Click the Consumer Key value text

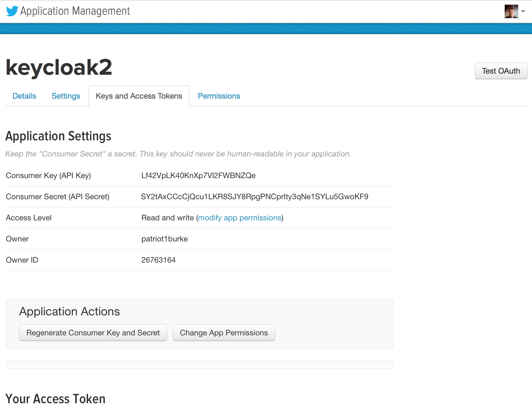click(x=198, y=175)
